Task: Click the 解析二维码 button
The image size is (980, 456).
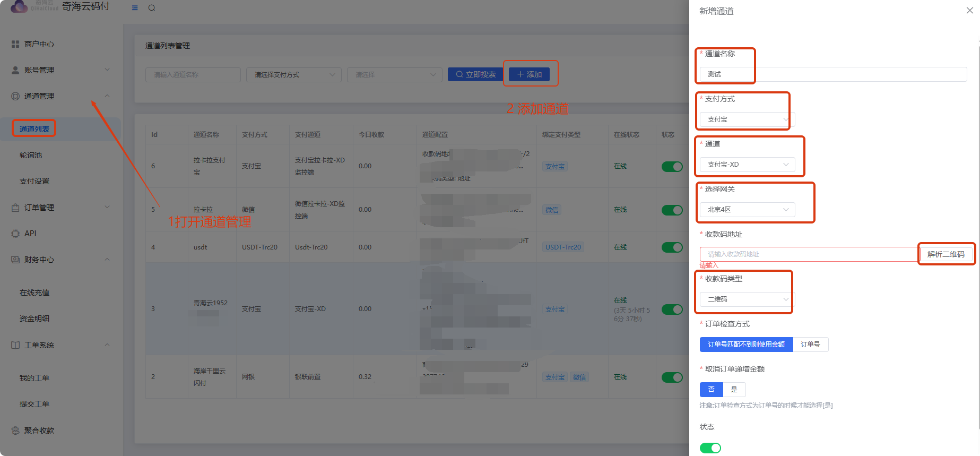Action: click(946, 254)
